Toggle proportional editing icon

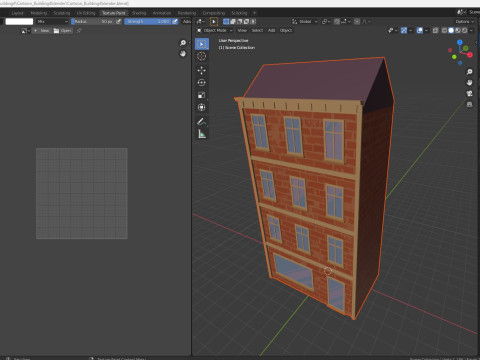(357, 21)
